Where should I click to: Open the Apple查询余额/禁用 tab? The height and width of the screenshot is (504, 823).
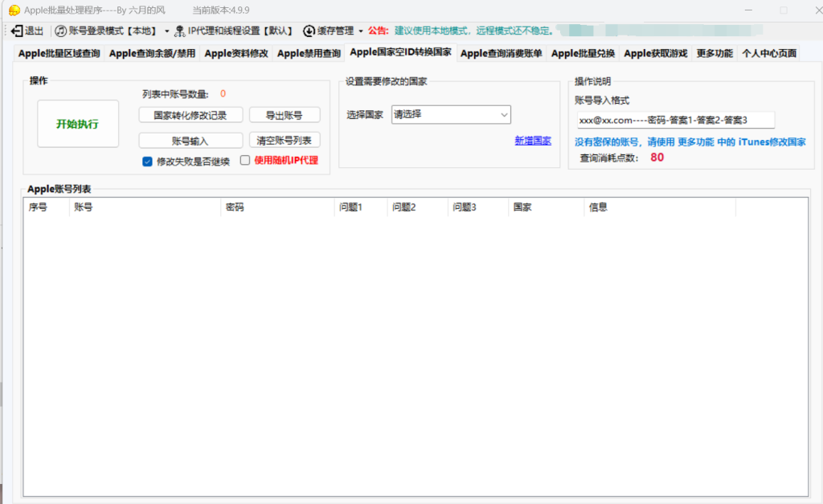pos(152,54)
